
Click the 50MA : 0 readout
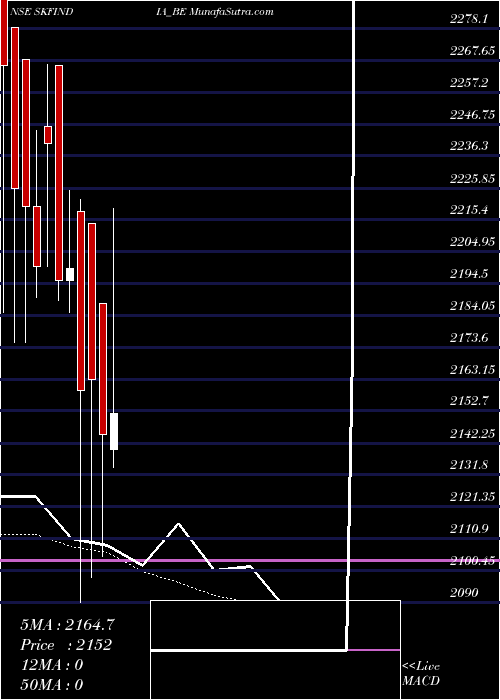click(51, 685)
